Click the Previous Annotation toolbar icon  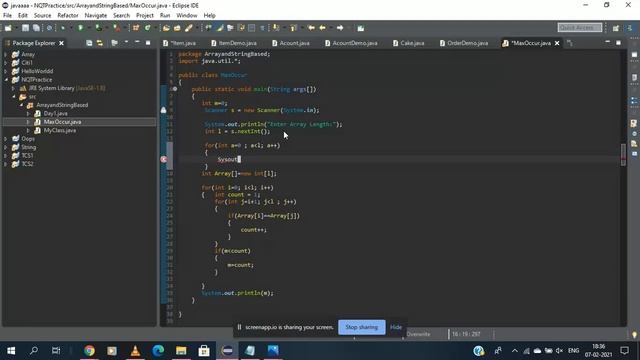[x=293, y=28]
